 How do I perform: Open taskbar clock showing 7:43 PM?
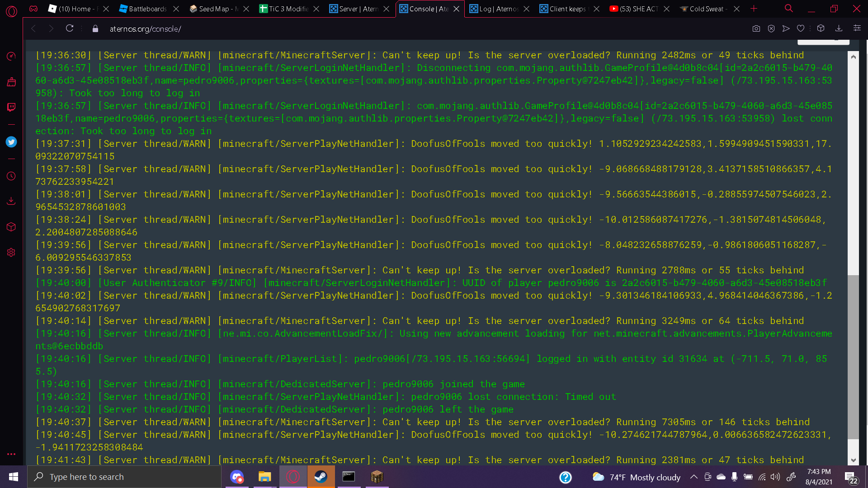(819, 477)
